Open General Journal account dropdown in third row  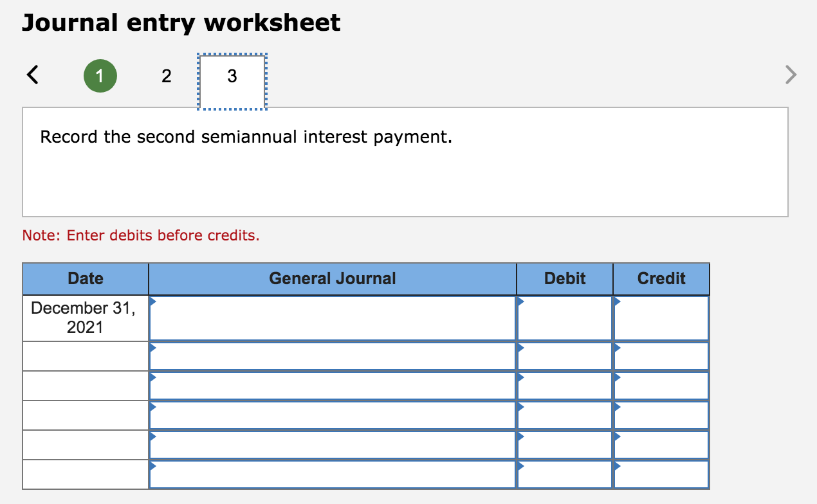coord(333,386)
